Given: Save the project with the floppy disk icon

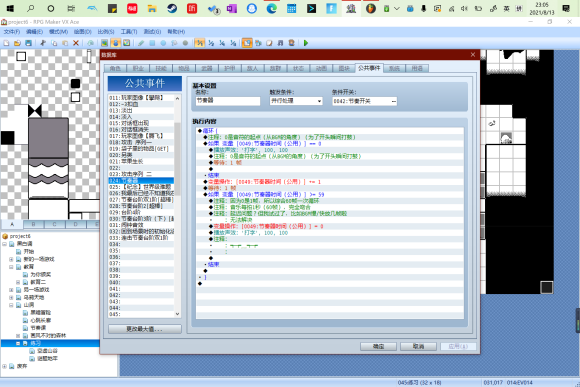Looking at the screenshot, I should [x=28, y=43].
